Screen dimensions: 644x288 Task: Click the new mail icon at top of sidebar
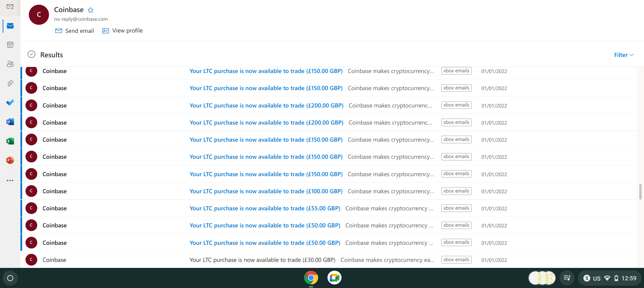10,7
